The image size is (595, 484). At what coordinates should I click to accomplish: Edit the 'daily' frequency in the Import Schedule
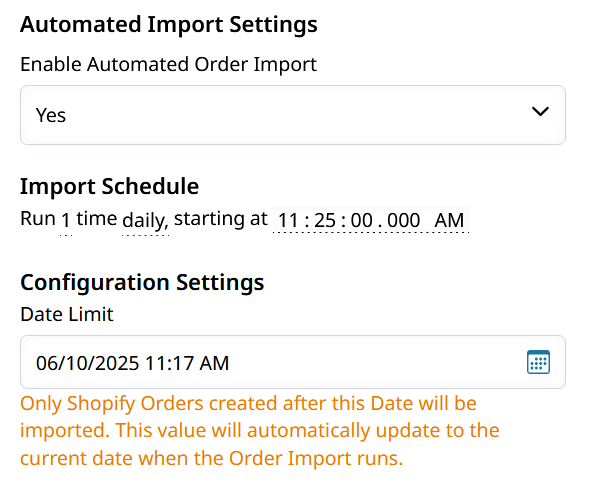[145, 220]
